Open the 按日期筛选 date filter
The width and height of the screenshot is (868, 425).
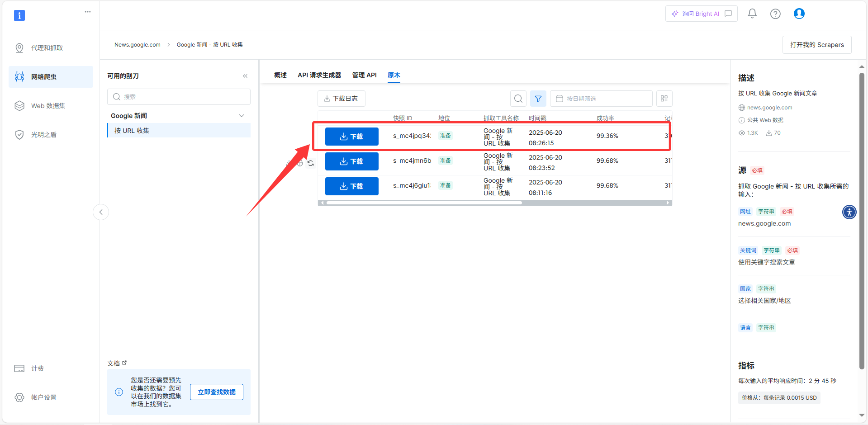601,99
